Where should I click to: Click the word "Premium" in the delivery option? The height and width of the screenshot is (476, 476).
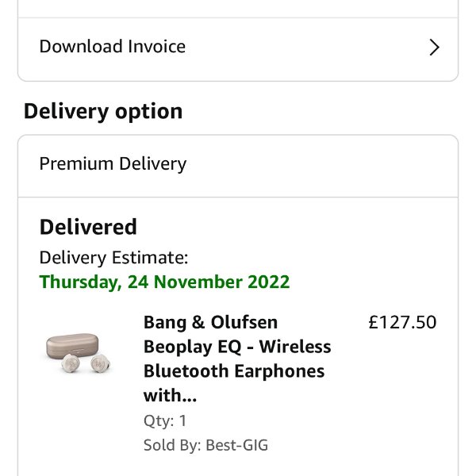76,164
